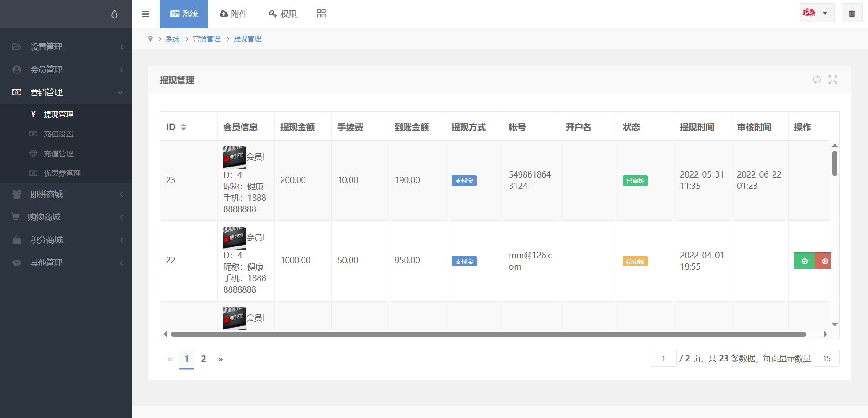Switch to the 权限 top tab
Screen dimensions: 868x418
(x=283, y=14)
